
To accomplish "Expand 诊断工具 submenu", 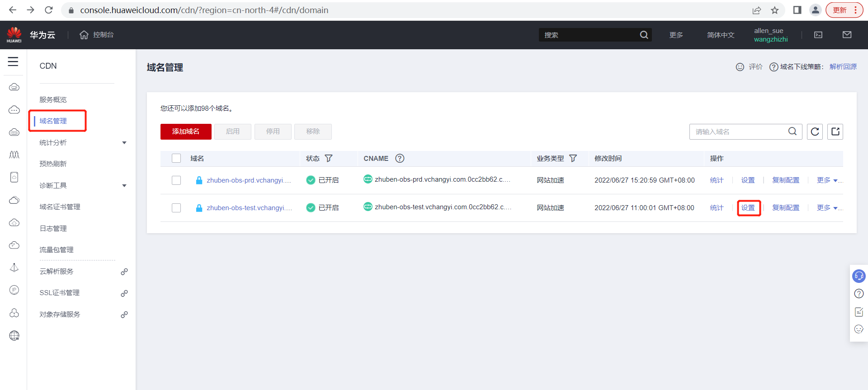I will click(124, 186).
